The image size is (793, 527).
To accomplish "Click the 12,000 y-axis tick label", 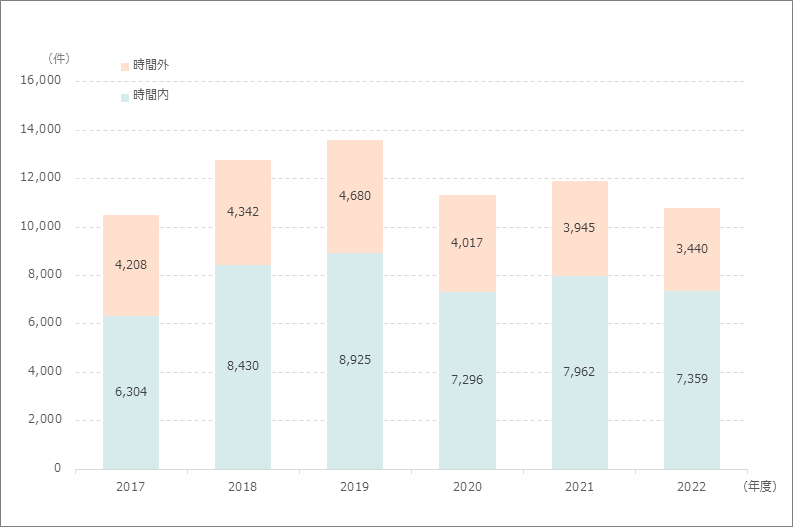I will tap(40, 177).
